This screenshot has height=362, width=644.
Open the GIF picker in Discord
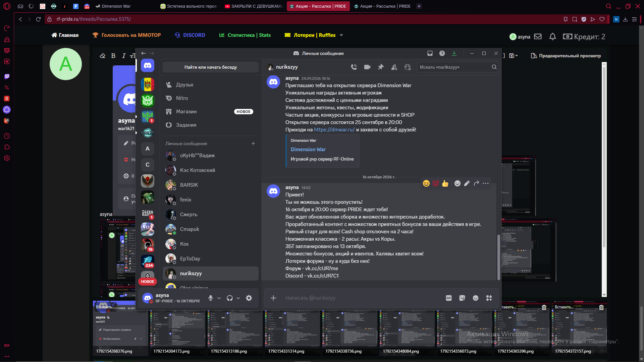coord(449,298)
